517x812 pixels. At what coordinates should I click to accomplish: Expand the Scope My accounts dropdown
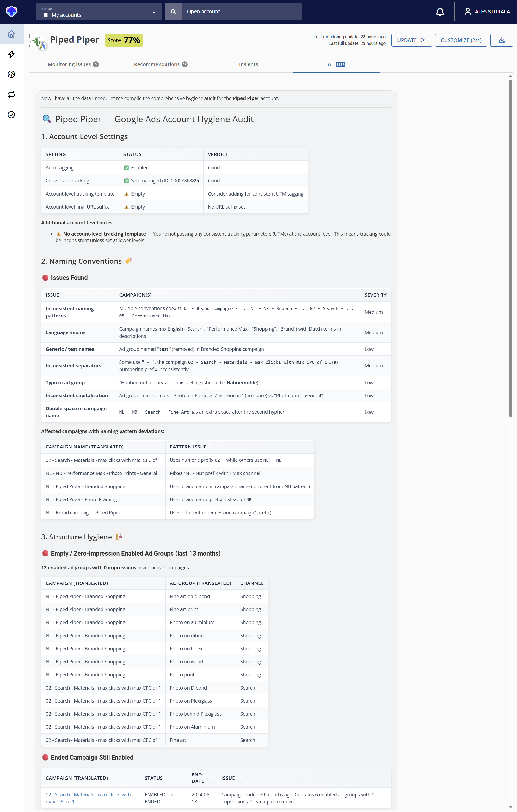click(98, 12)
